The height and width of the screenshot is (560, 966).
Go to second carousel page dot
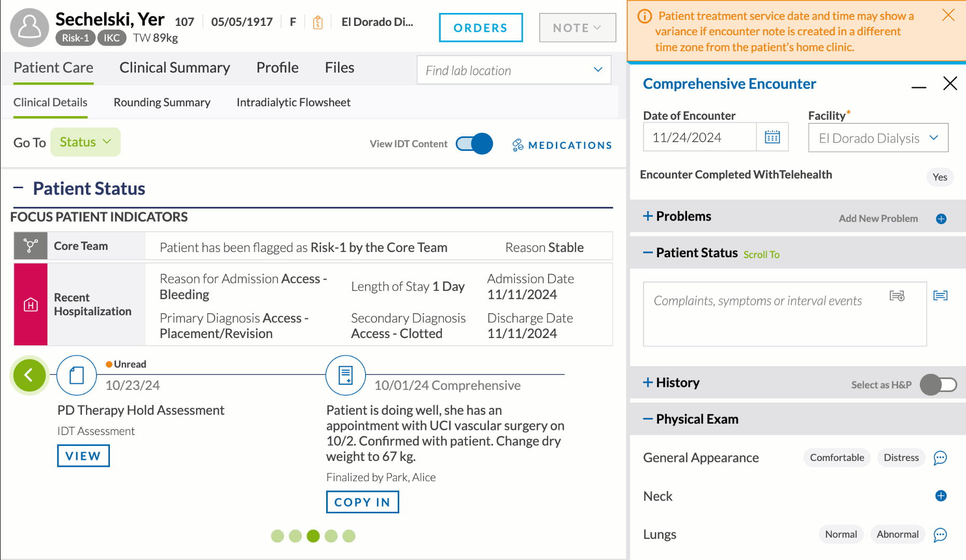[x=295, y=536]
